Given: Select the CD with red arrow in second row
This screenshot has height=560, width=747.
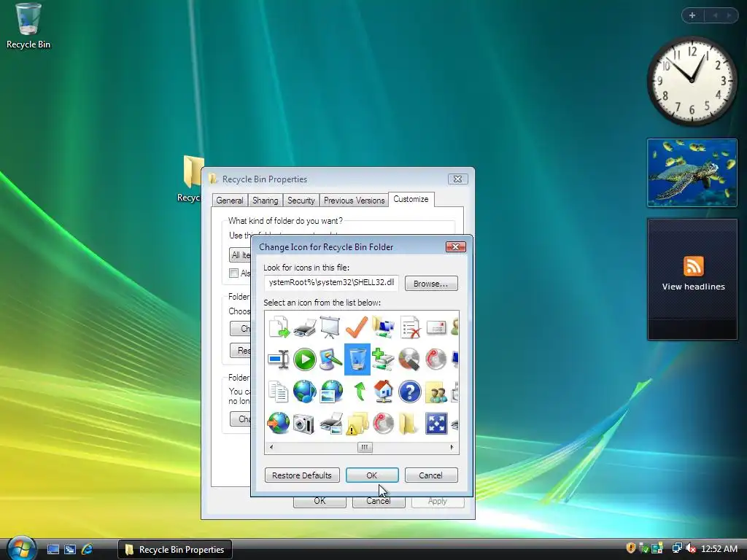Looking at the screenshot, I should click(436, 359).
